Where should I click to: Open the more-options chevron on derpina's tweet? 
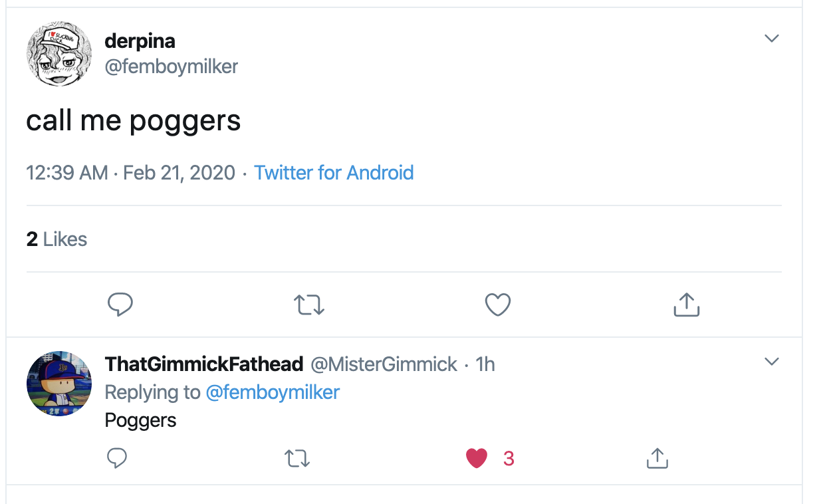point(771,39)
